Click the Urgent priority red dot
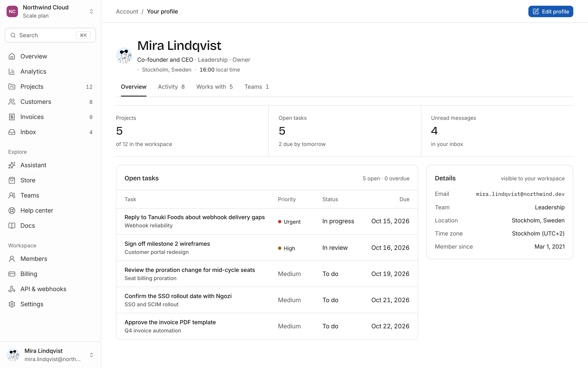588x368 pixels. click(280, 222)
